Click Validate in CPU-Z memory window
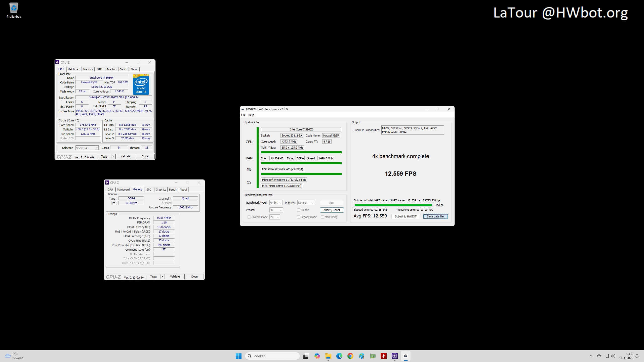The height and width of the screenshot is (362, 644). (175, 277)
